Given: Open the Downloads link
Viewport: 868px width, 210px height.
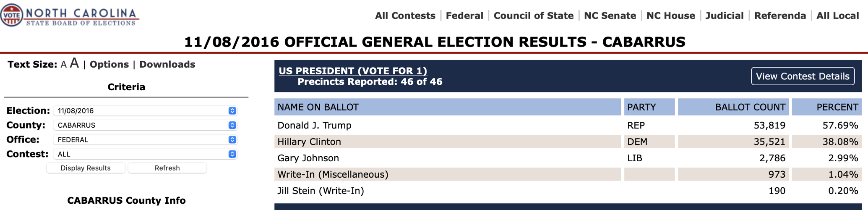Looking at the screenshot, I should (167, 65).
